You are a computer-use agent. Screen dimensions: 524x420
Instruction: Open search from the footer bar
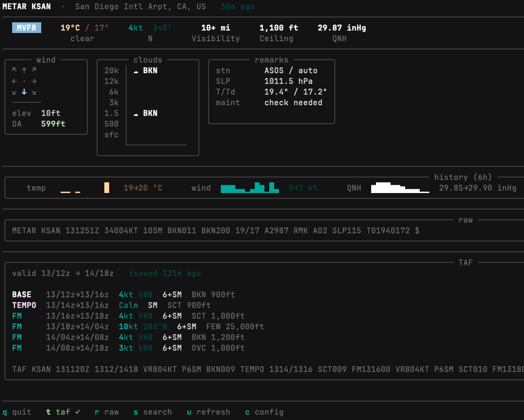(152, 412)
